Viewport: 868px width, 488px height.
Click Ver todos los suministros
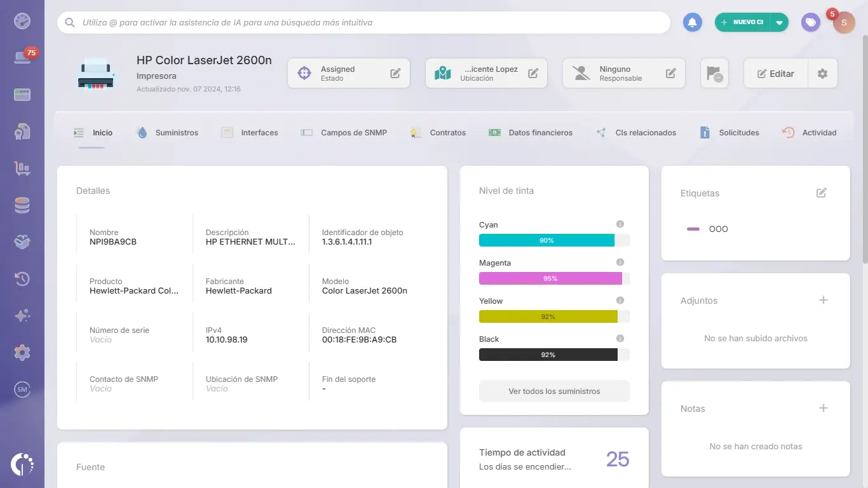[x=554, y=391]
